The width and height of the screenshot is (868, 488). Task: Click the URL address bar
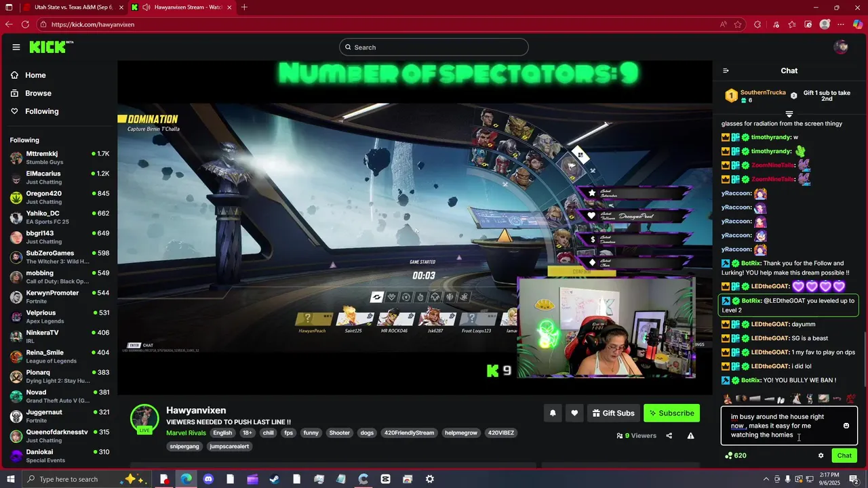tap(380, 24)
